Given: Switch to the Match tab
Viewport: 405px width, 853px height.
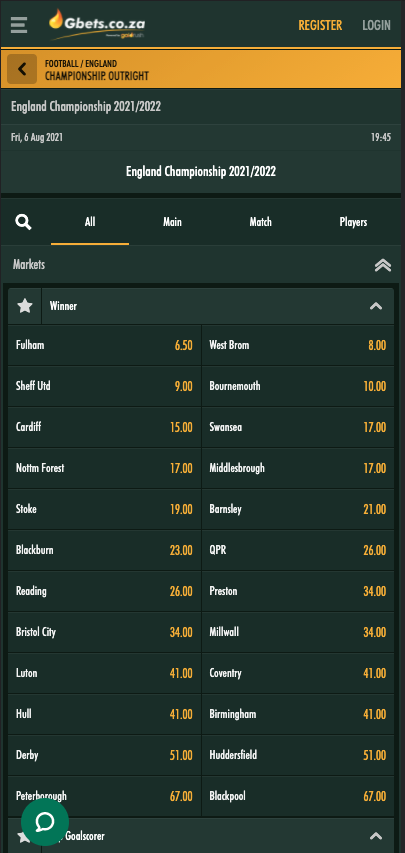Looking at the screenshot, I should click(260, 222).
